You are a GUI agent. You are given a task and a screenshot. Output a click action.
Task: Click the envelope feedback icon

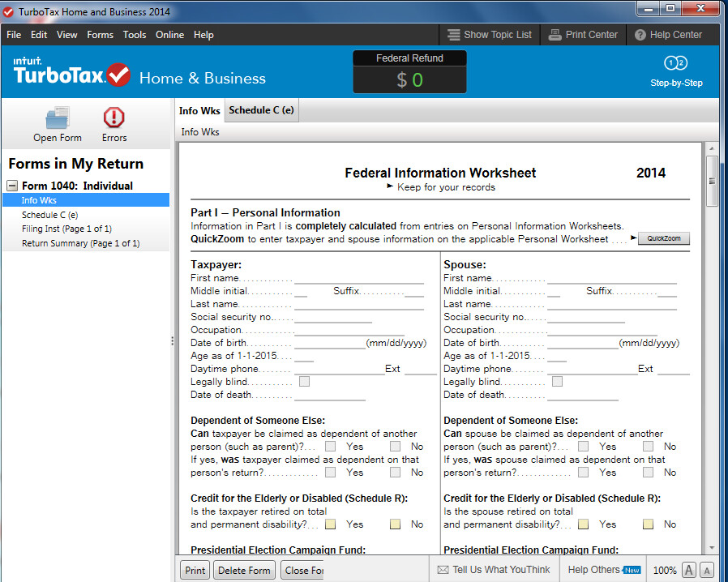pyautogui.click(x=443, y=570)
